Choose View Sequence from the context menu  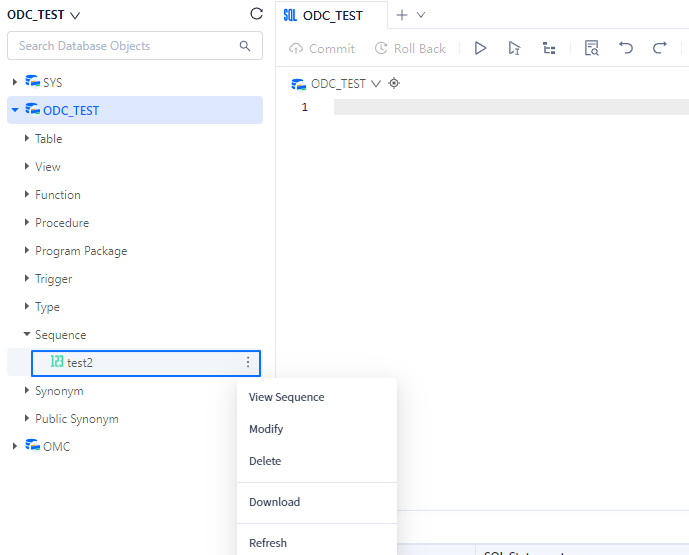point(286,397)
